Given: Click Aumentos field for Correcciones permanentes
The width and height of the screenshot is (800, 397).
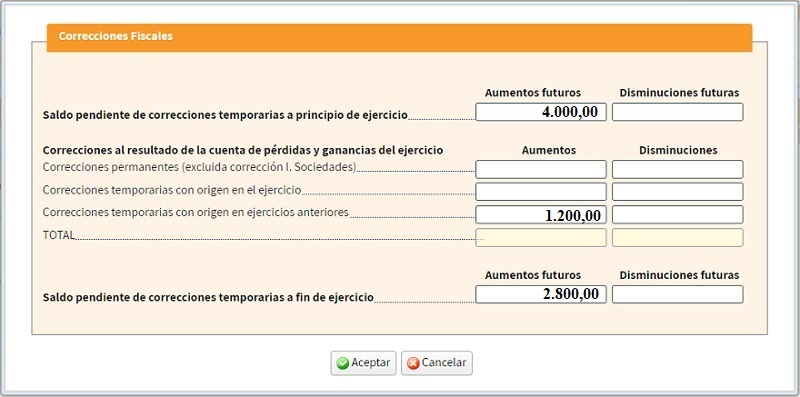Looking at the screenshot, I should (541, 169).
